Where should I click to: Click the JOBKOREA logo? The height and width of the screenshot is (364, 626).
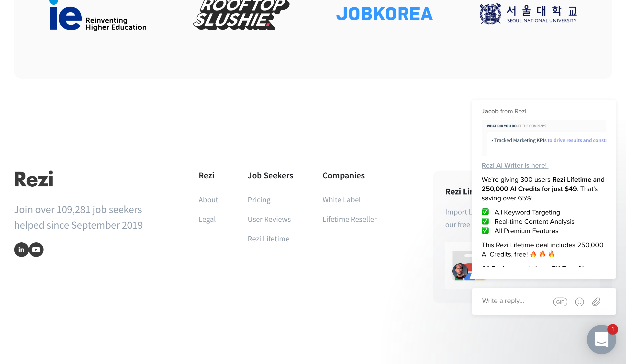(x=384, y=14)
